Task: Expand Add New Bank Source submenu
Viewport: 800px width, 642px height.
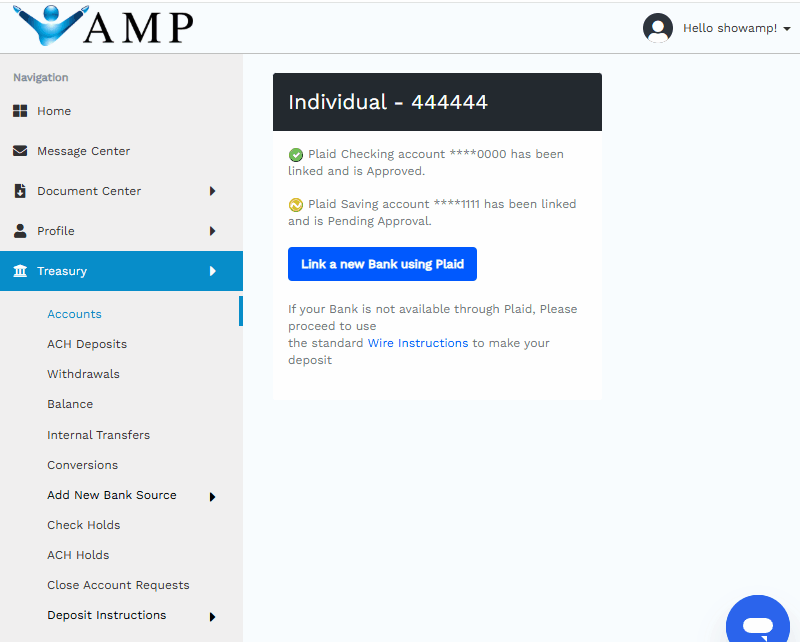Action: [212, 496]
